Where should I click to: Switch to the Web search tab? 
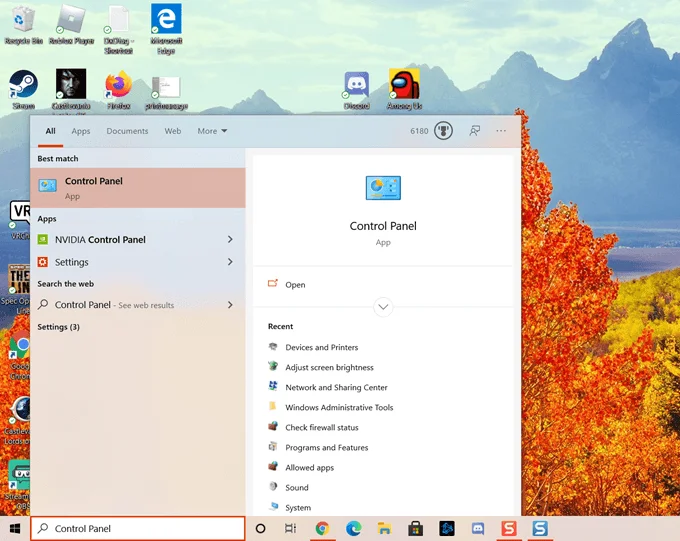pos(173,131)
